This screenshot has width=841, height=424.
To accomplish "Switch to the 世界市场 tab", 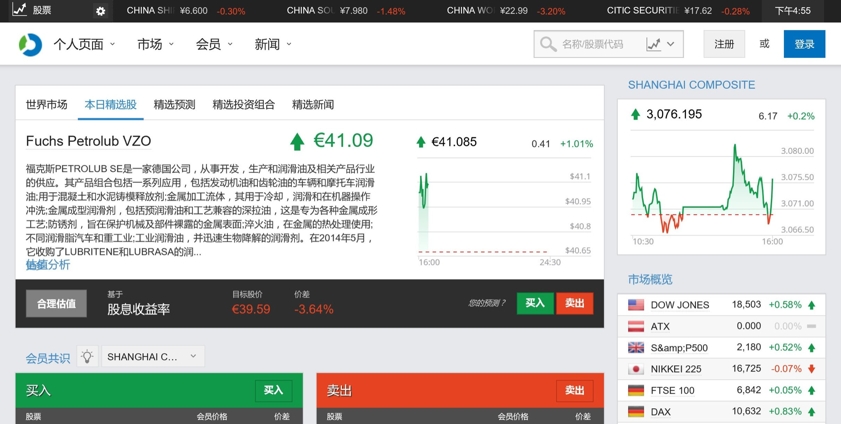I will (x=47, y=105).
